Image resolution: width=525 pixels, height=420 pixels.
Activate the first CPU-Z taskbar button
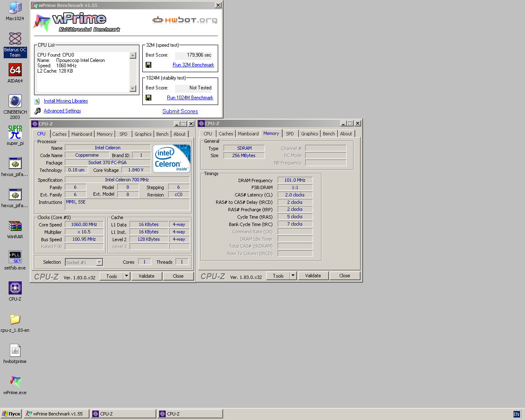click(123, 414)
